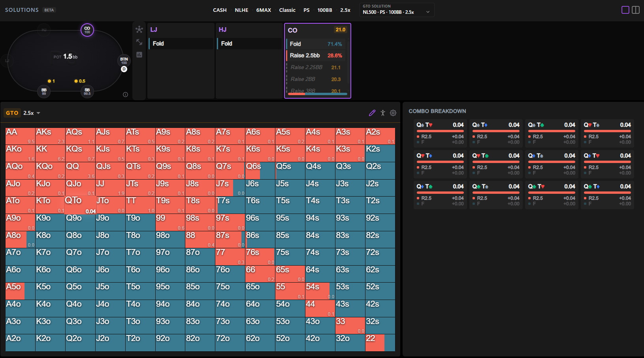Screen dimensions: 644x358
Task: Click the 72o cell in the grid
Action: [x=230, y=343]
